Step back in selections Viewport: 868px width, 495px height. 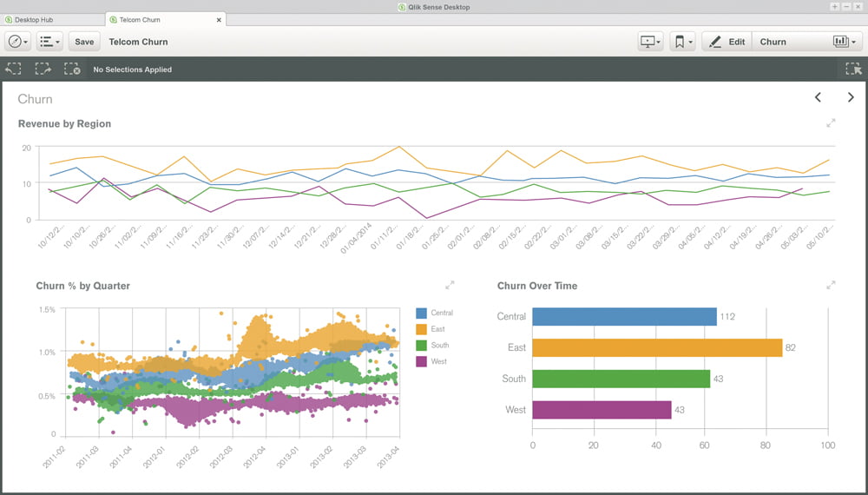pyautogui.click(x=13, y=69)
